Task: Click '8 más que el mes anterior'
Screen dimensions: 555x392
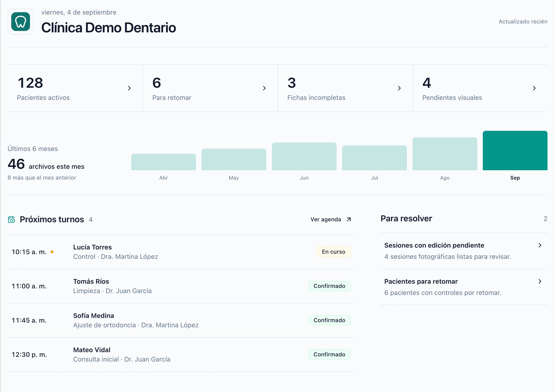Action: click(42, 178)
